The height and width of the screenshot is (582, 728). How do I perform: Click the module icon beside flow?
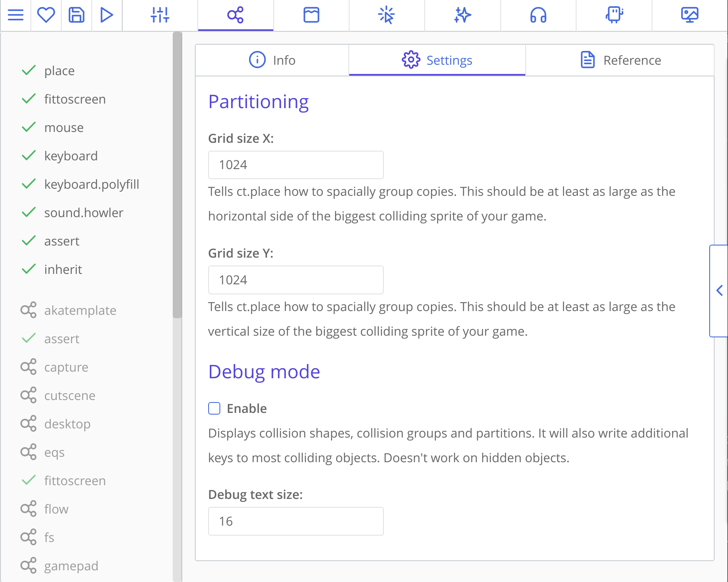point(28,509)
